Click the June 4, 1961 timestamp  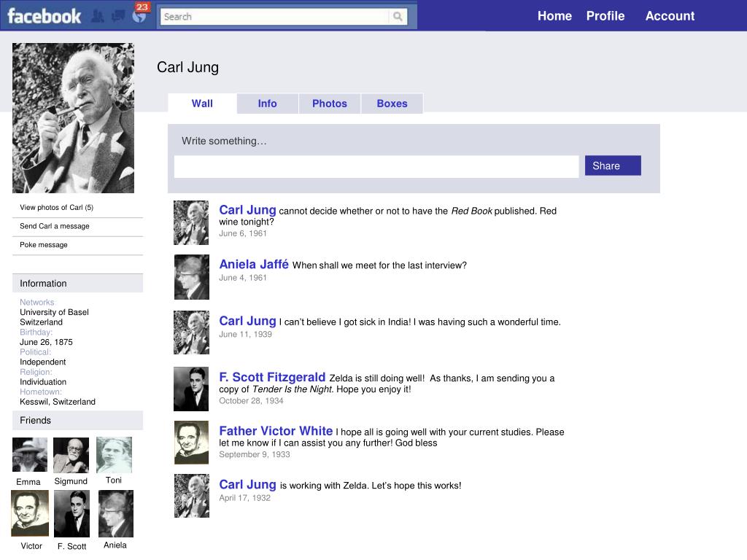[243, 278]
